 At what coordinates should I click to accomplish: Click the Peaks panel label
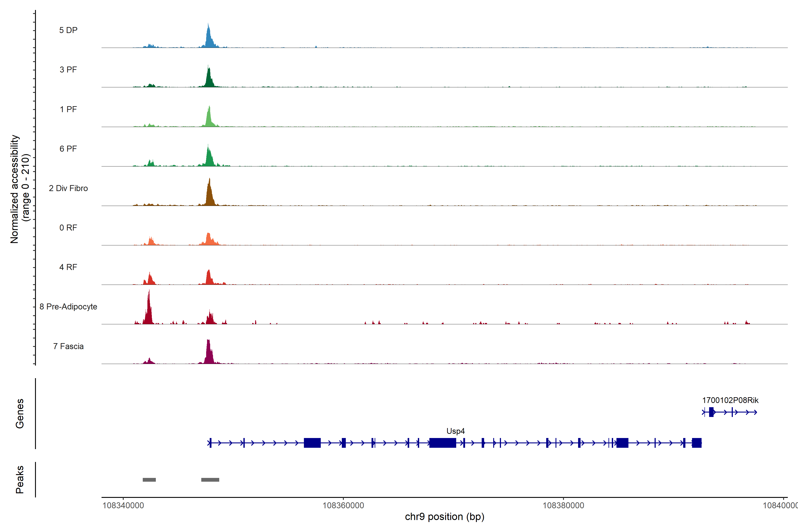click(20, 479)
